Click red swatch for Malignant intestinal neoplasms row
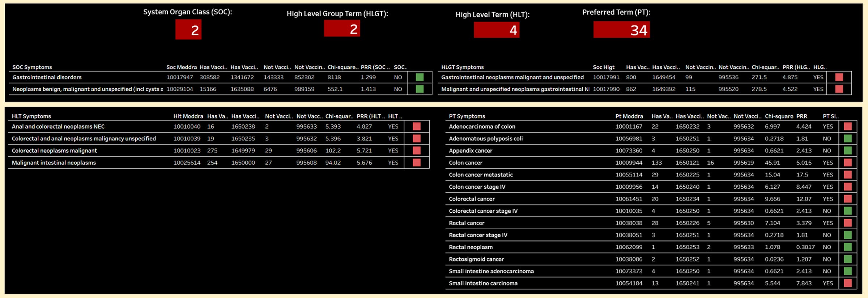868x298 pixels. (x=417, y=162)
